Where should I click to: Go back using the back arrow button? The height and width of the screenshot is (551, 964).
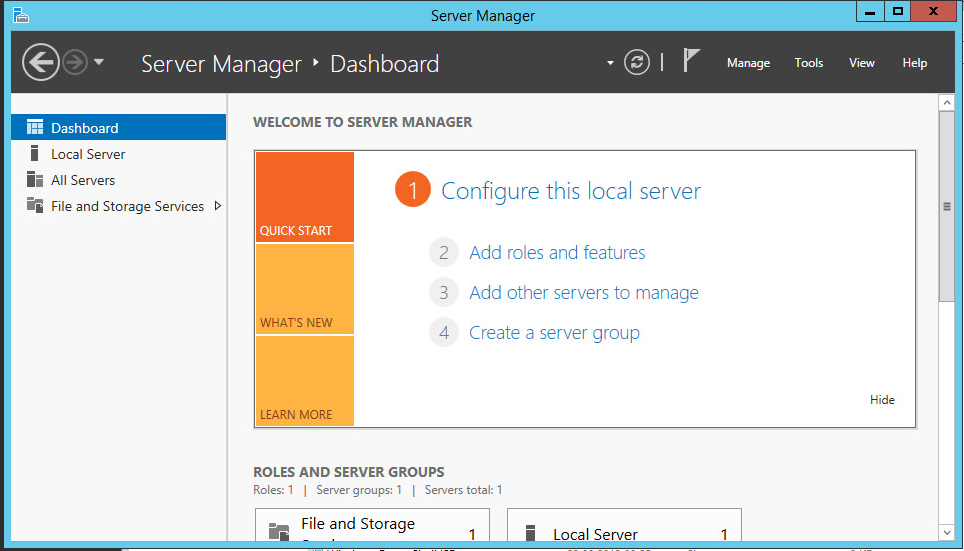pos(41,62)
